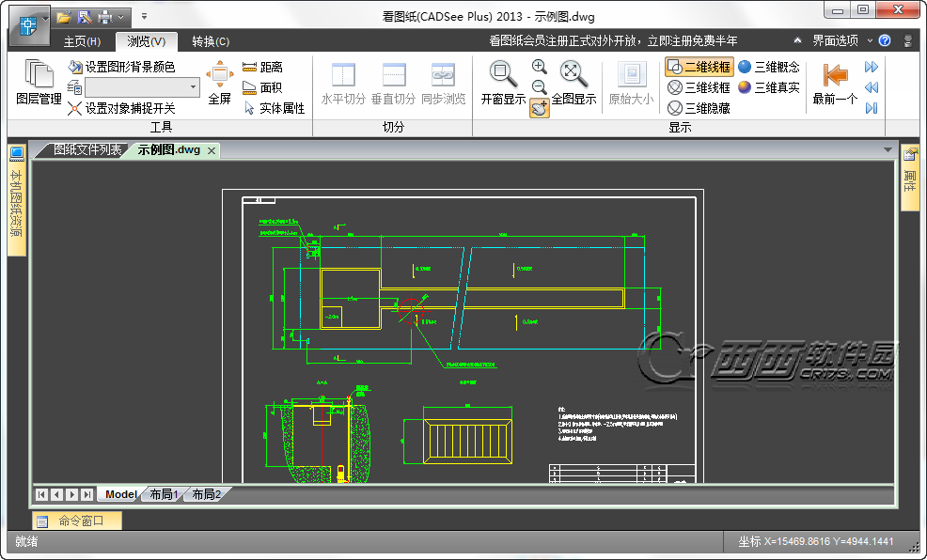This screenshot has height=560, width=927.
Task: Select 三维隐藏 3D hidden mode
Action: tap(699, 108)
